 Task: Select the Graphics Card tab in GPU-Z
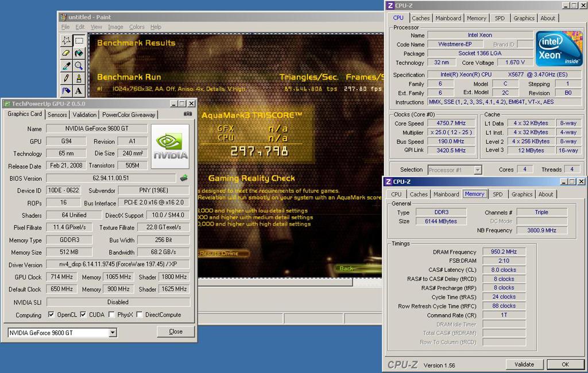click(25, 114)
